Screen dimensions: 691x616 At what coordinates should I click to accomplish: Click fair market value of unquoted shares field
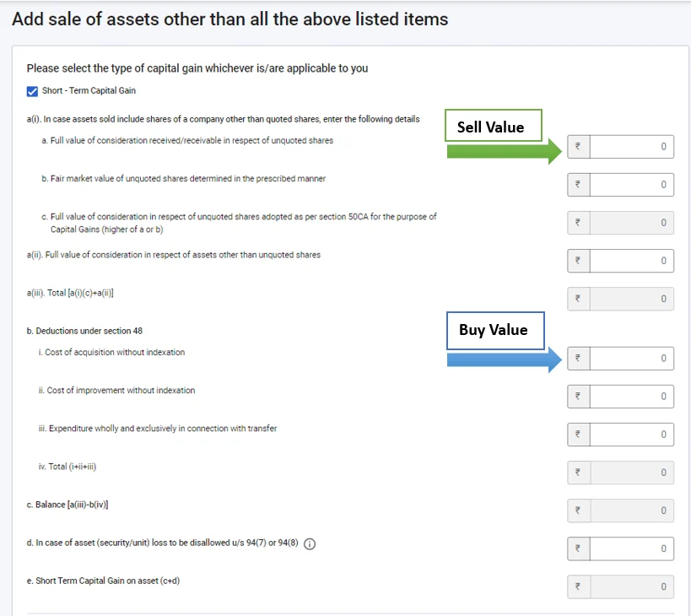pyautogui.click(x=631, y=185)
